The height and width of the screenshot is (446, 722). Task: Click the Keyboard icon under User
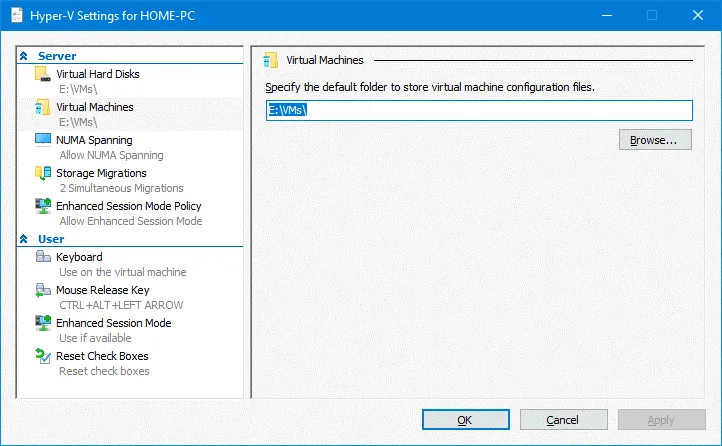(x=42, y=258)
